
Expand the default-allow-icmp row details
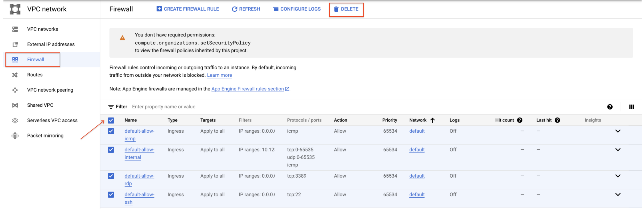618,131
